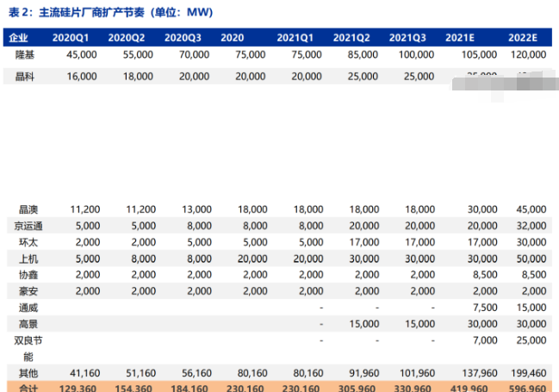
Task: Select 晶澳 2020Q1 value 11,200
Action: tap(85, 209)
